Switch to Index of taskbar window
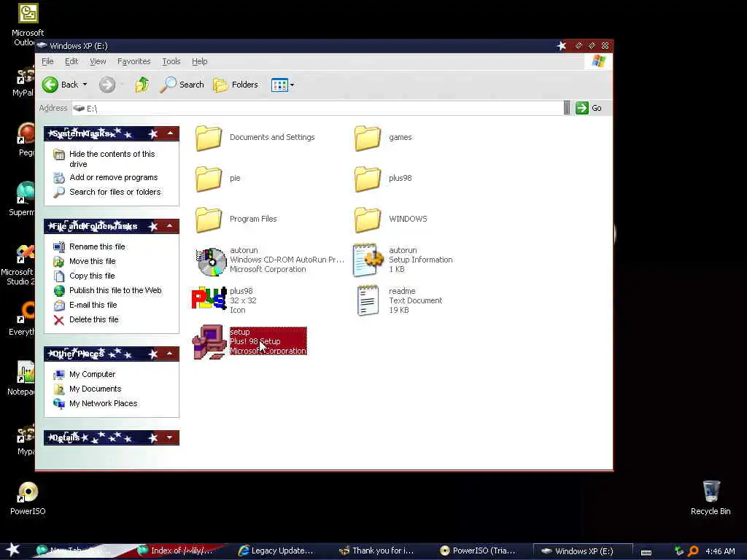The height and width of the screenshot is (560, 747). (175, 551)
